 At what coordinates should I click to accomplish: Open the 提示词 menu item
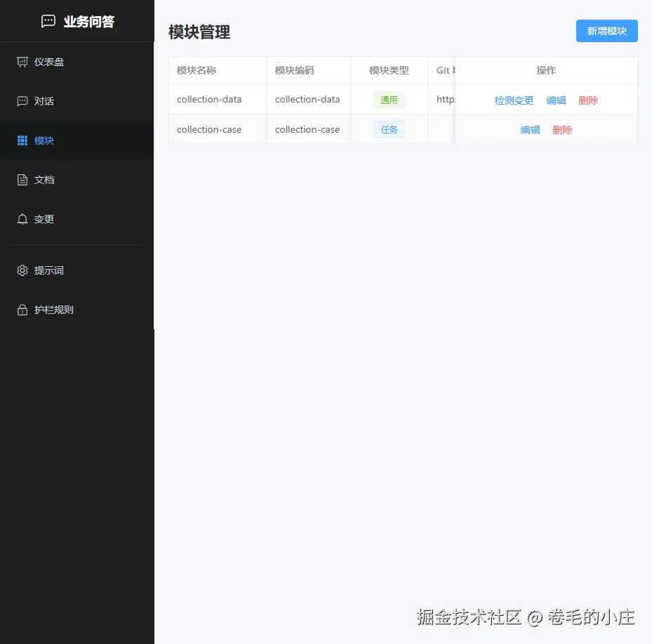tap(77, 270)
